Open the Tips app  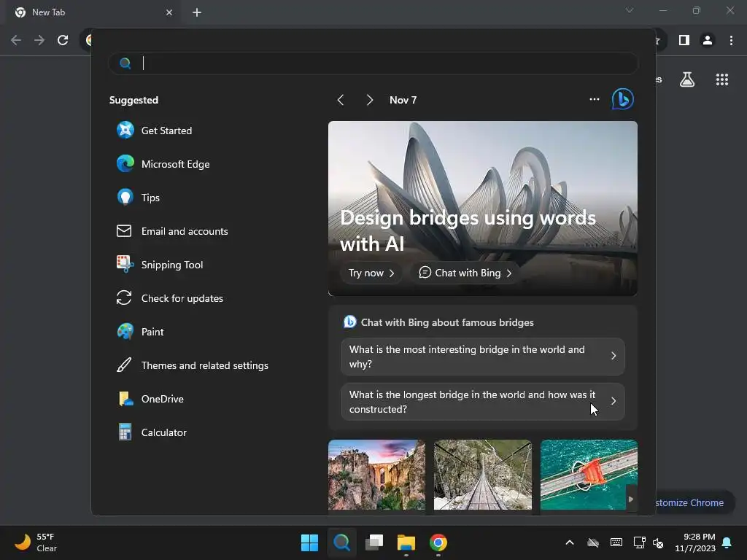click(138, 198)
